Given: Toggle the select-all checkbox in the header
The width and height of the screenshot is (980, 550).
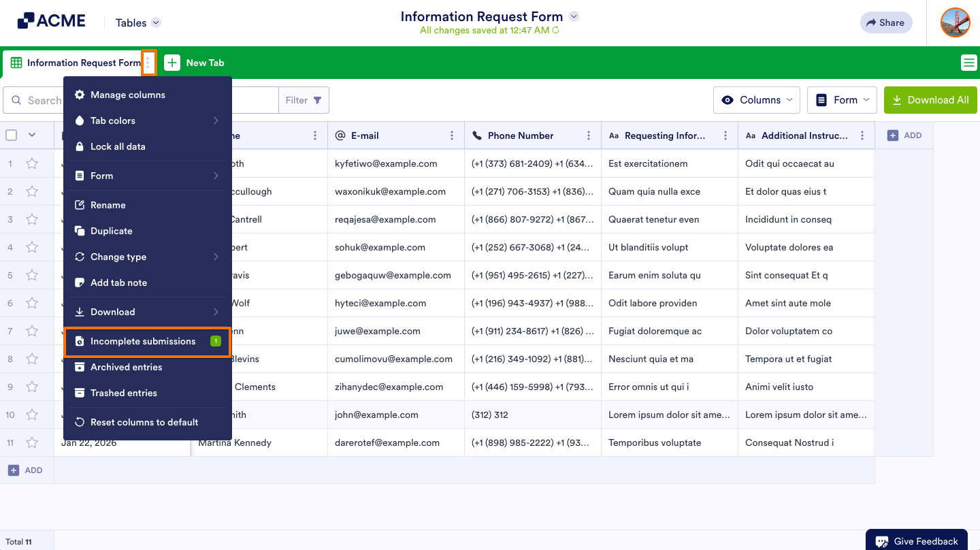Looking at the screenshot, I should [x=11, y=135].
